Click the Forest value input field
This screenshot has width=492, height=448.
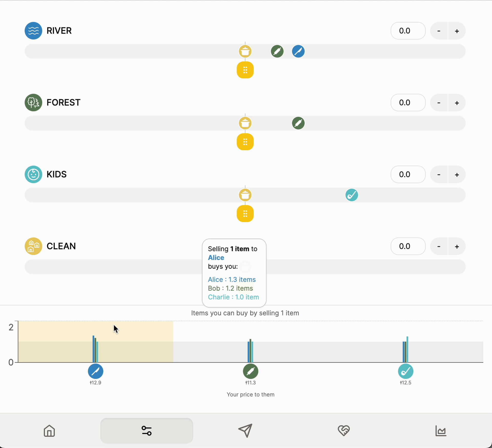point(408,103)
